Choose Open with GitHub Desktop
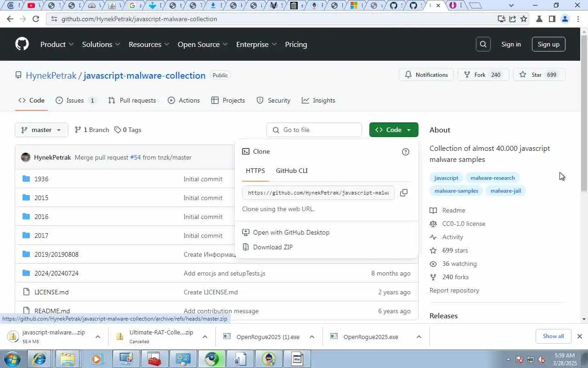The image size is (588, 368). 291,232
